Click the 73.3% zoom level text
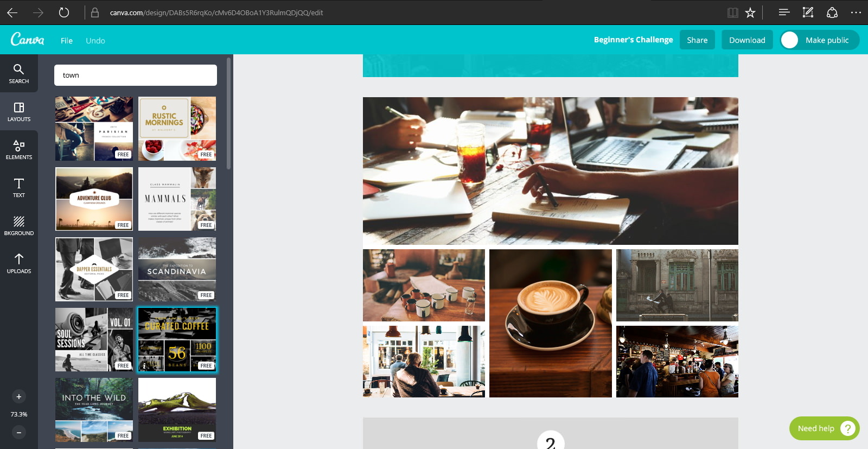The image size is (868, 449). click(x=19, y=414)
